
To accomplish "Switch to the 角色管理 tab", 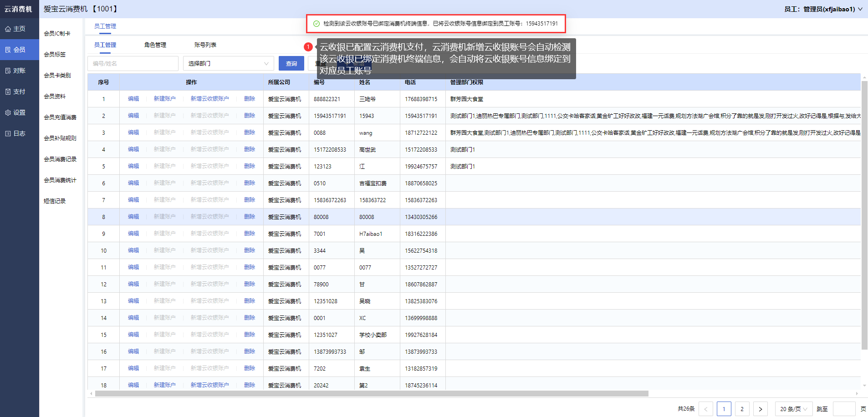I will [155, 45].
